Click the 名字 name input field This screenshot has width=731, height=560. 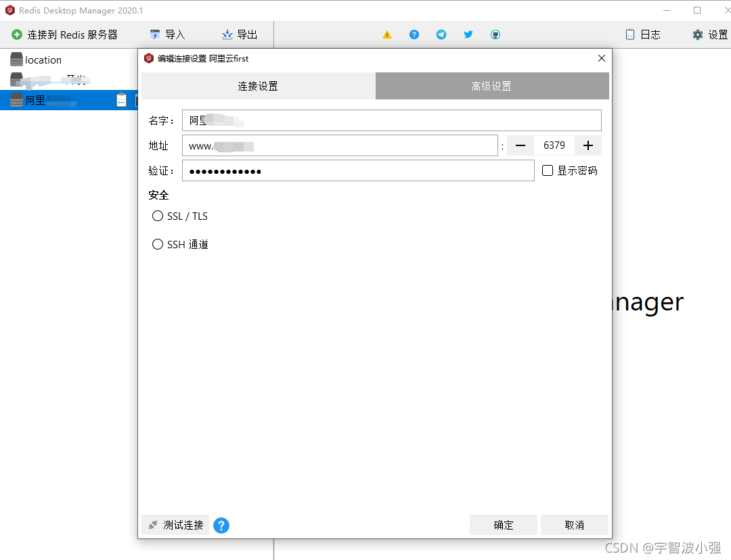pyautogui.click(x=392, y=120)
